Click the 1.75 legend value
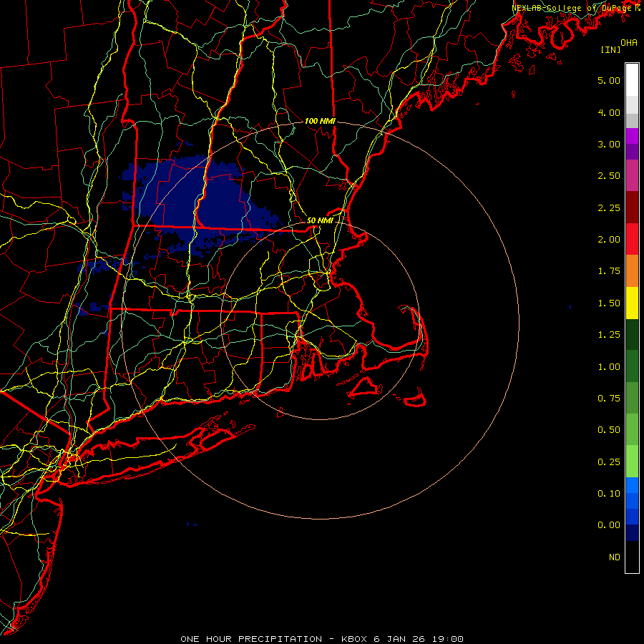Viewport: 644px width, 644px height. click(609, 271)
